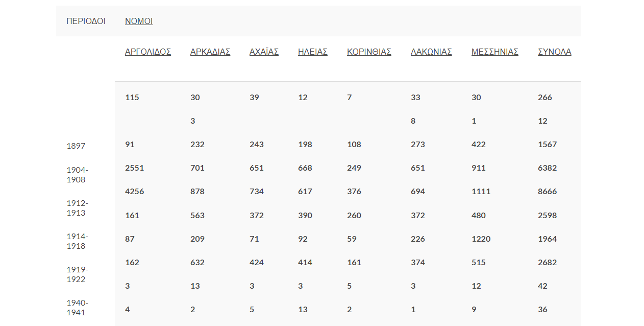Select the cell with value 33
The width and height of the screenshot is (644, 326).
click(x=415, y=98)
